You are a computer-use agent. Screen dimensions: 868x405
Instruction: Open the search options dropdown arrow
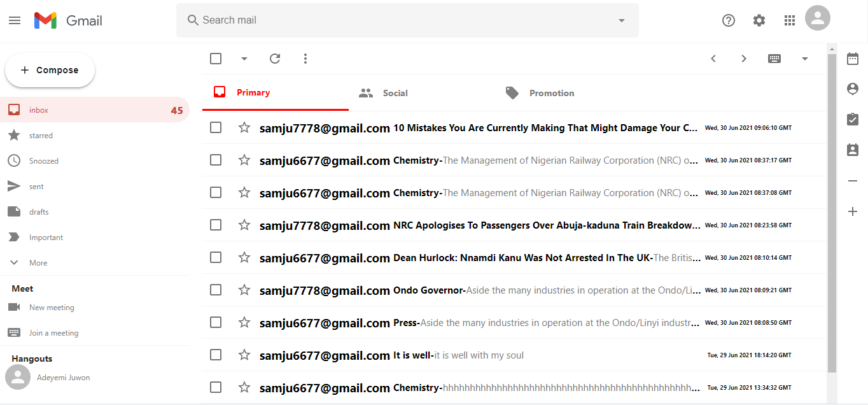[622, 20]
